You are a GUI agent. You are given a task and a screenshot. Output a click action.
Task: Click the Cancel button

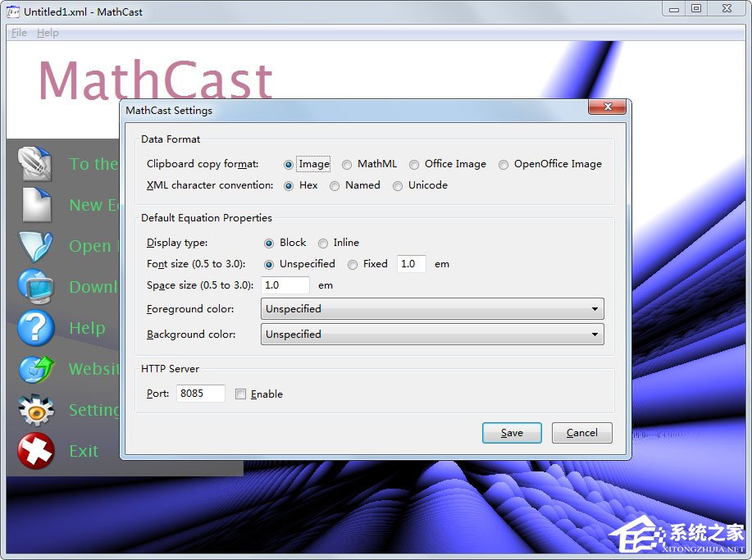click(x=581, y=433)
